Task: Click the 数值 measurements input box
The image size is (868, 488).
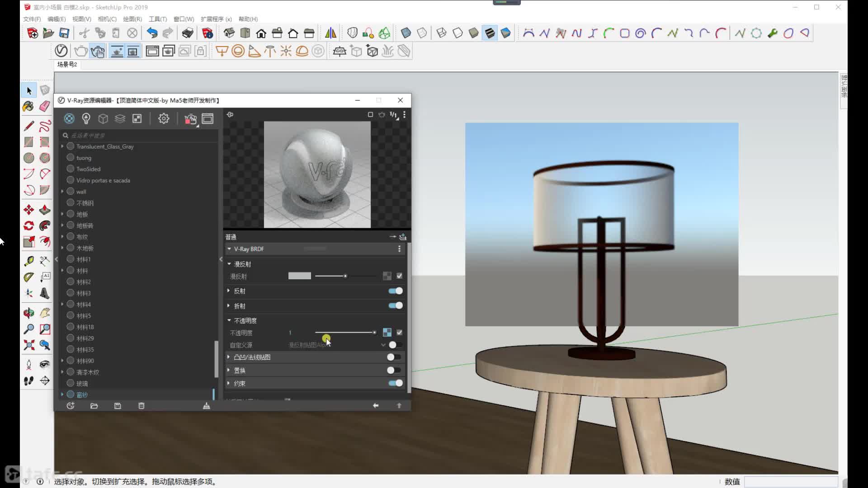Action: pos(791,482)
